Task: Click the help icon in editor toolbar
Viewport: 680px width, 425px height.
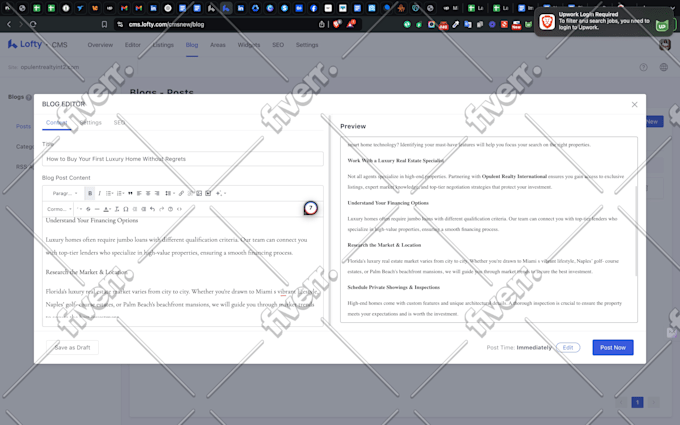Action: 170,209
